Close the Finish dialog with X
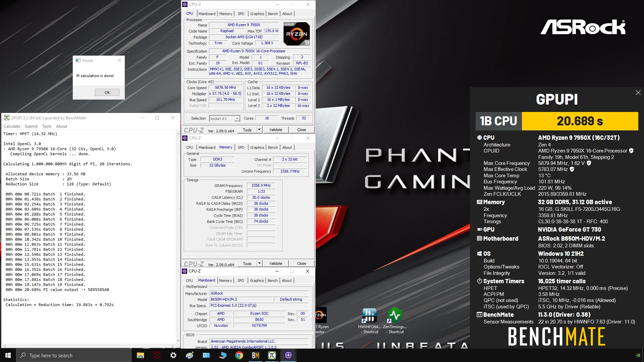Image resolution: width=644 pixels, height=362 pixels. click(x=120, y=60)
